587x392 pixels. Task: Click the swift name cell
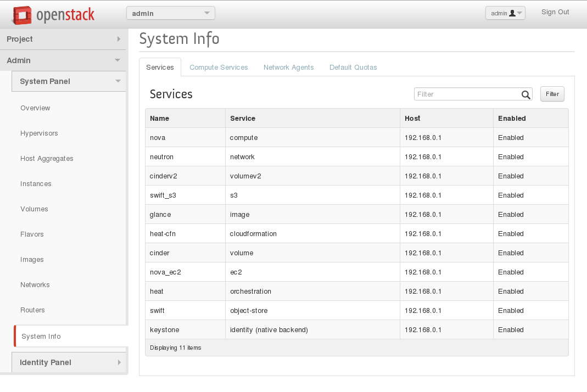pos(185,310)
